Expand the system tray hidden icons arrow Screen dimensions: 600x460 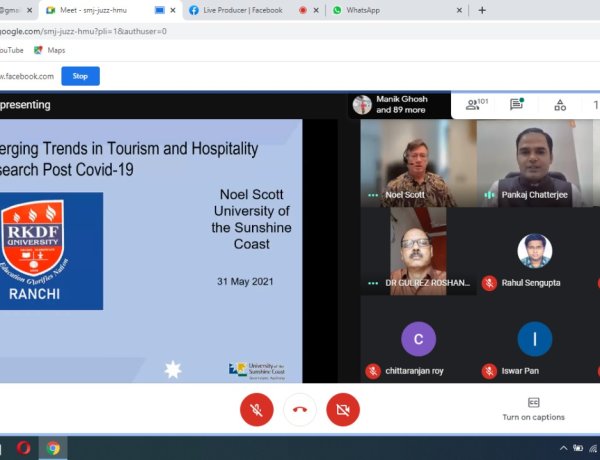pyautogui.click(x=563, y=448)
